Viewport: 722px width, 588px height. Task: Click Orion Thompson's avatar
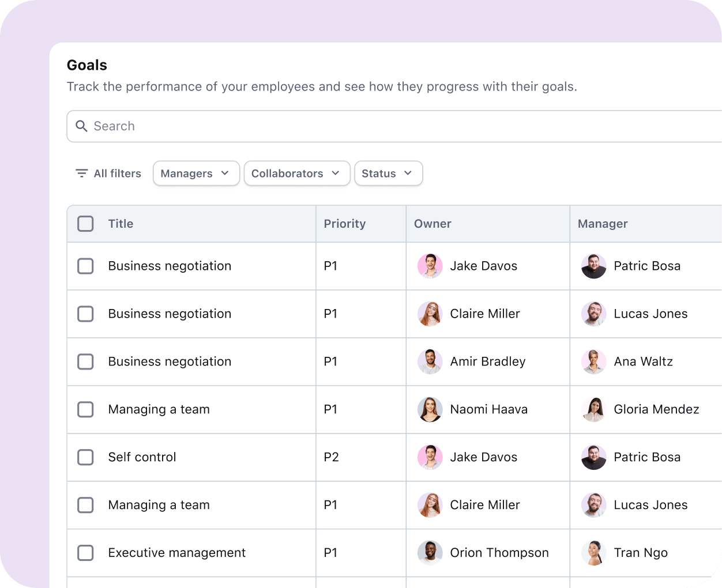(430, 553)
